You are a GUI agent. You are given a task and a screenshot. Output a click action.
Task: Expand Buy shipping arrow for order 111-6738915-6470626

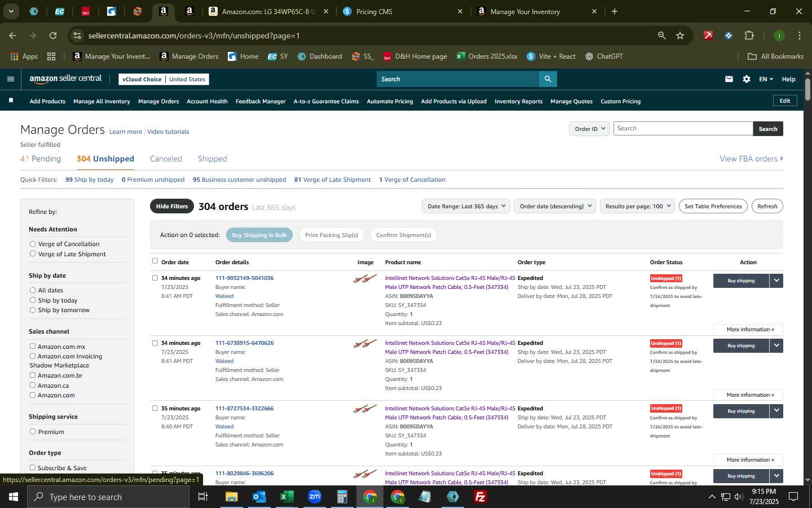pyautogui.click(x=776, y=345)
